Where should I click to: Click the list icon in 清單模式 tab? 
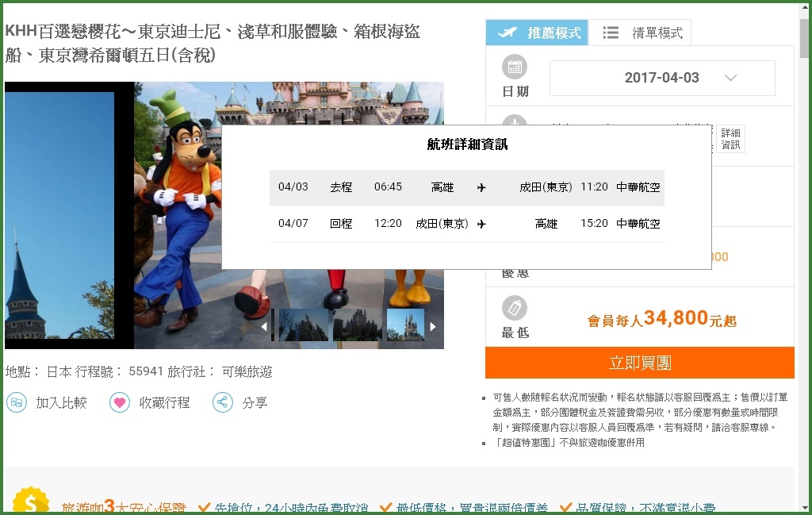tap(611, 33)
